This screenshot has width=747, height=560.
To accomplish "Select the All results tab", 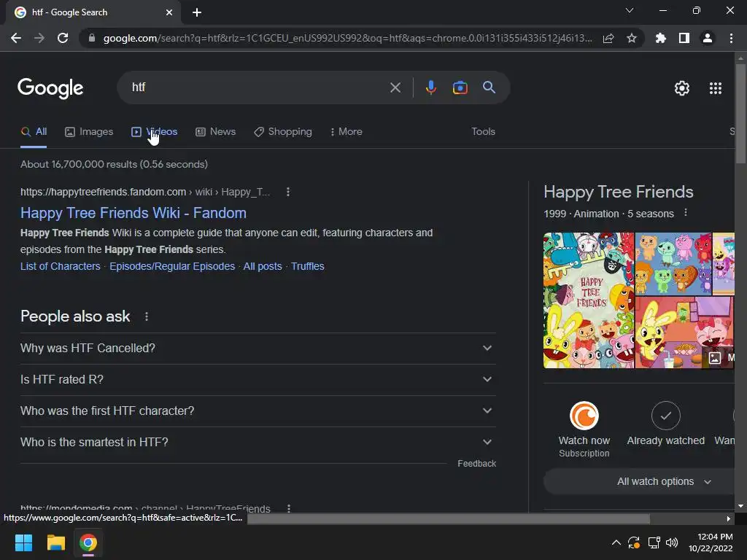I will pos(34,132).
